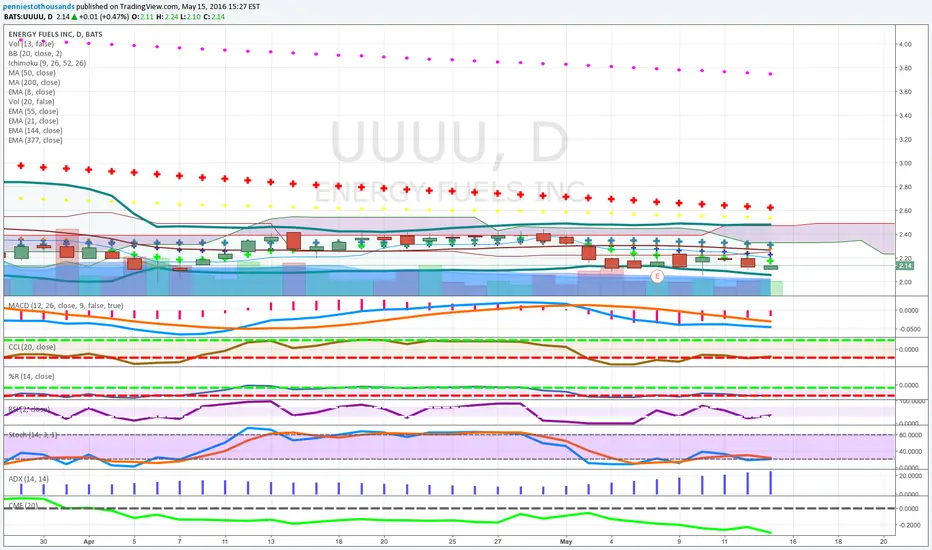Click the '27' date axis label

(x=498, y=542)
